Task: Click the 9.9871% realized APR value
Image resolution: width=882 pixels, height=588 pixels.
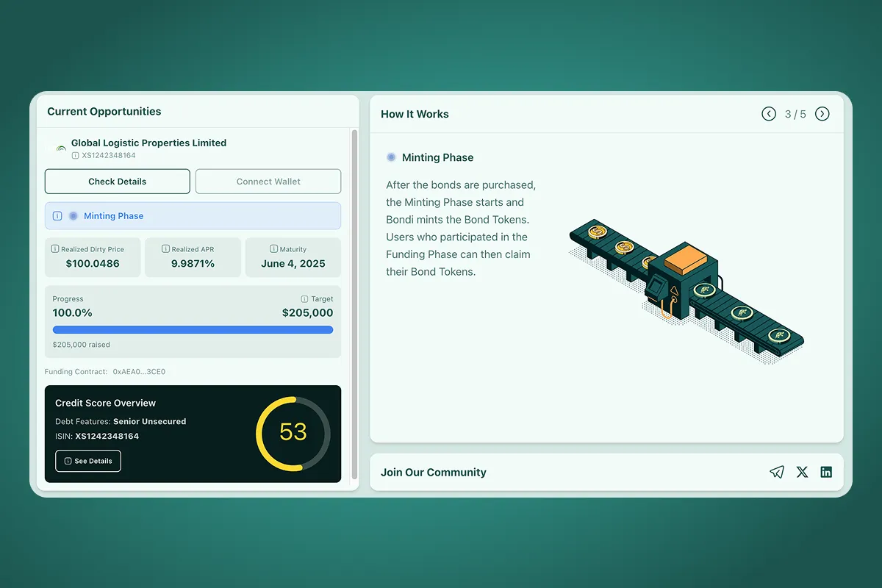Action: pyautogui.click(x=193, y=263)
